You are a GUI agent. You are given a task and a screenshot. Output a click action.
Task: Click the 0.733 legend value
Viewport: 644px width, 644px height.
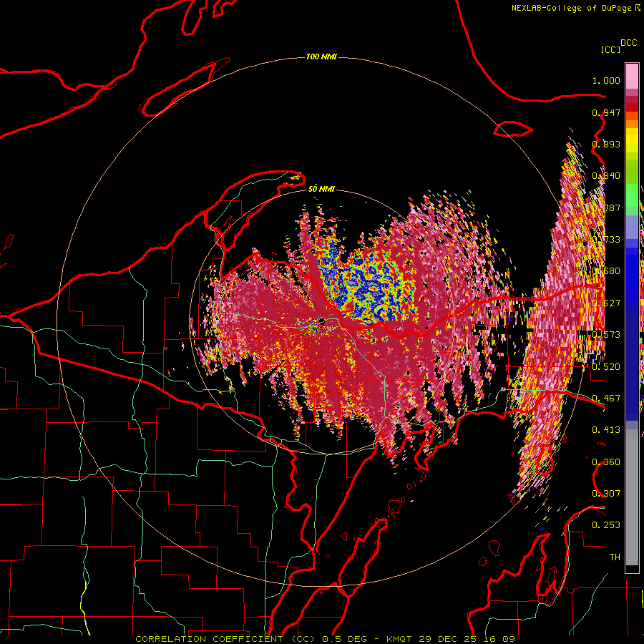coord(606,240)
